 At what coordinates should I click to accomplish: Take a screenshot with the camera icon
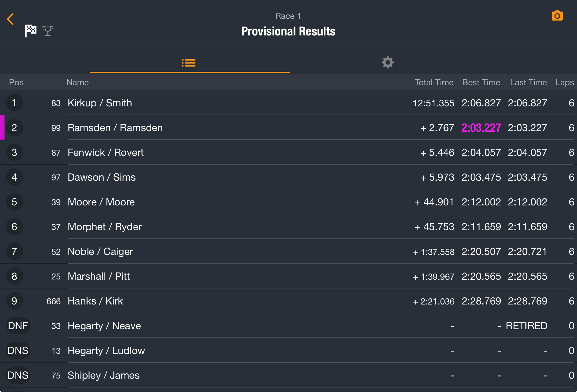(x=557, y=16)
